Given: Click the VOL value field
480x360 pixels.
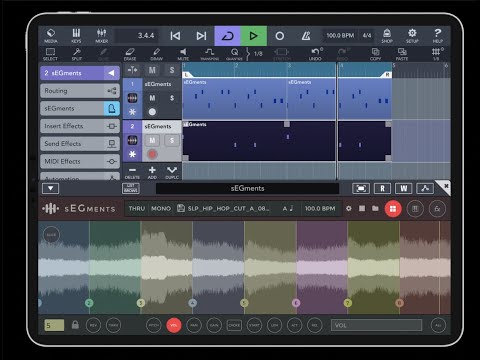Looking at the screenshot, I should [x=376, y=325].
